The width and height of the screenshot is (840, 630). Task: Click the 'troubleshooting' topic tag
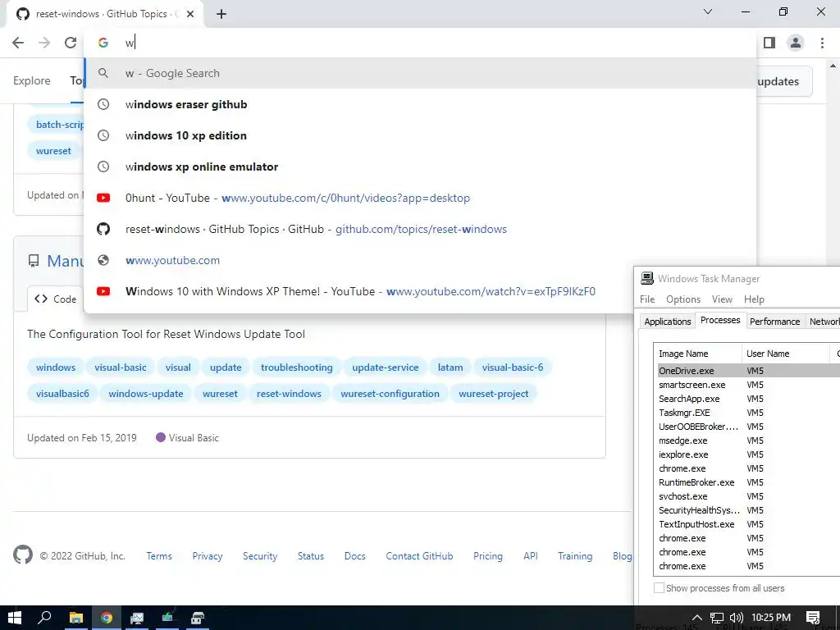pos(297,367)
